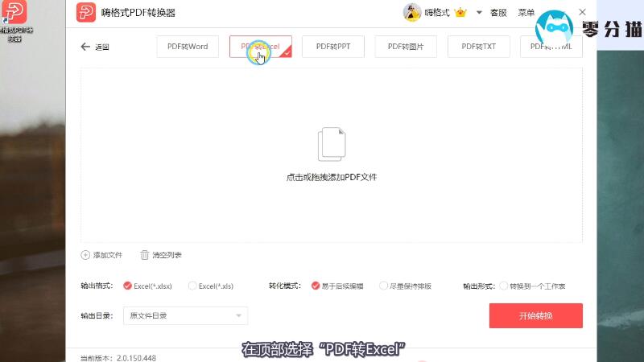Select the PDF转Excel tab
This screenshot has width=644, height=362.
(261, 47)
